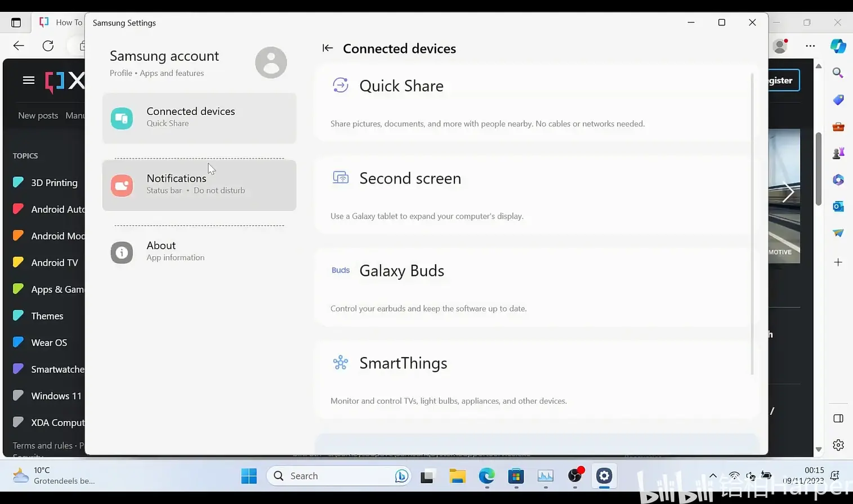Open the Themes topic
This screenshot has width=853, height=504.
point(48,316)
